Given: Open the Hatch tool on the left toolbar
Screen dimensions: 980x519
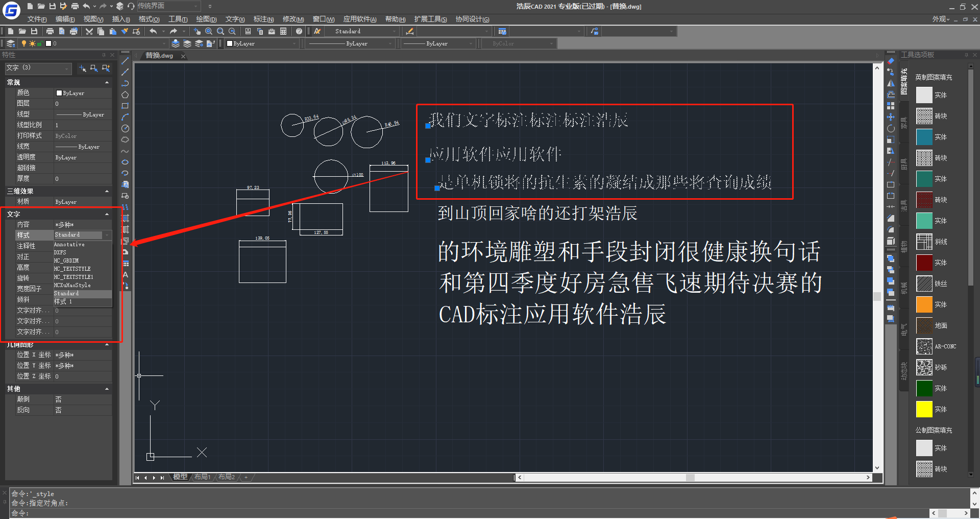Looking at the screenshot, I should [125, 218].
